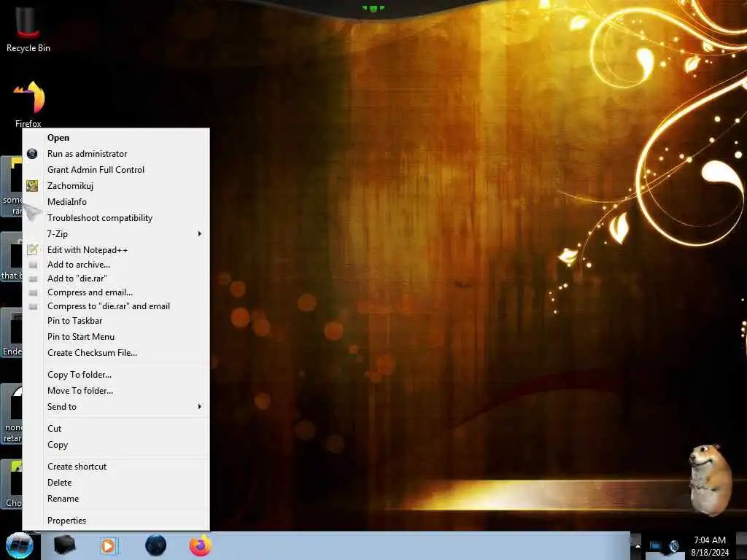Click the round tray icon beside the clock
The width and height of the screenshot is (747, 560).
(673, 545)
